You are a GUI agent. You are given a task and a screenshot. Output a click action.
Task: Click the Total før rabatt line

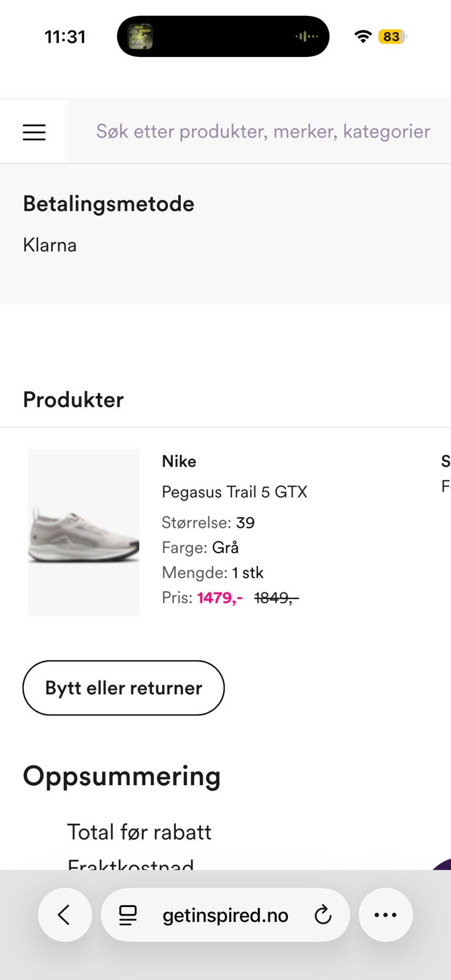coord(139,832)
